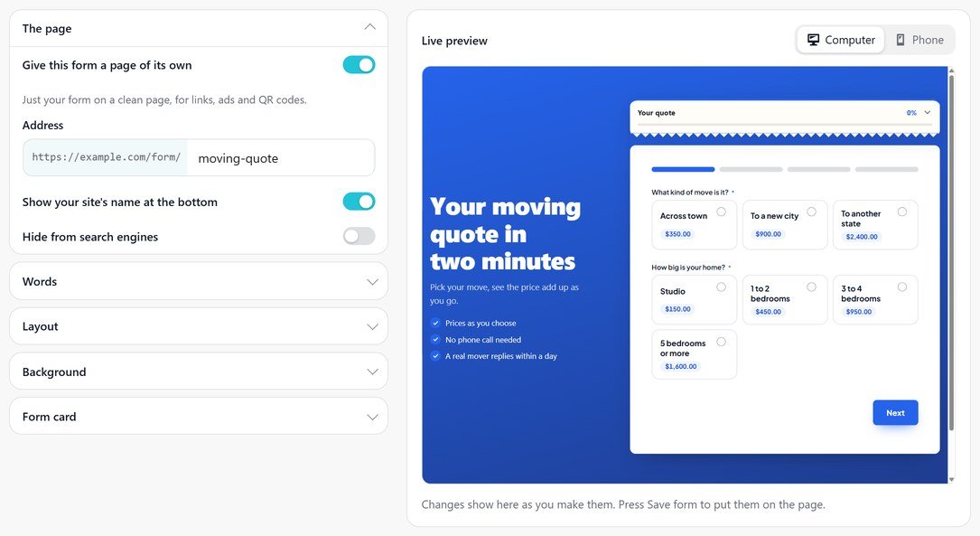Image resolution: width=980 pixels, height=536 pixels.
Task: Click the '$1,600.00' price tag
Action: tap(681, 366)
